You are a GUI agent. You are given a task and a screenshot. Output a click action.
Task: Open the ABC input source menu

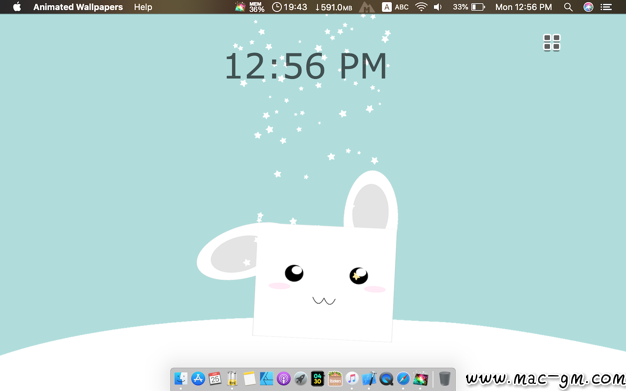(x=395, y=7)
